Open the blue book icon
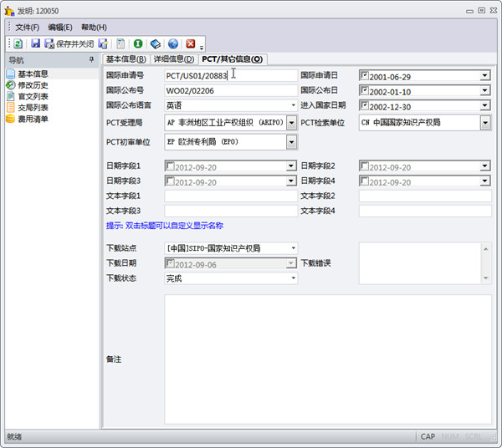Image resolution: width=502 pixels, height=448 pixels. 156,43
